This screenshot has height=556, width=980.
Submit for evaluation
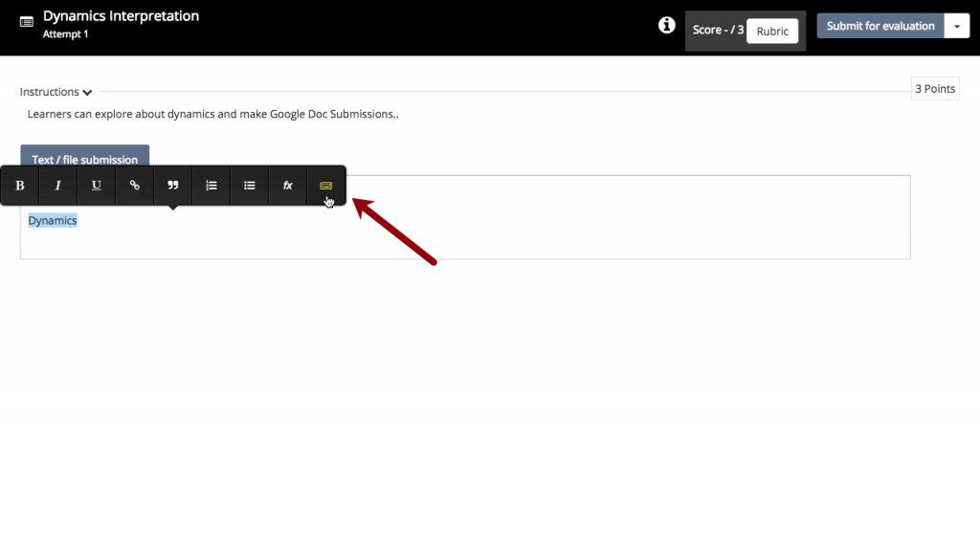(880, 26)
